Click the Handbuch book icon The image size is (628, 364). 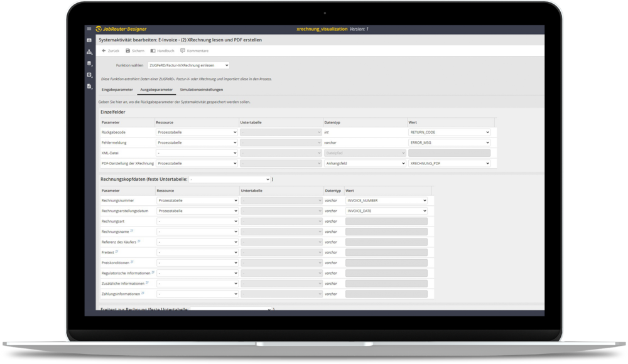coord(153,51)
